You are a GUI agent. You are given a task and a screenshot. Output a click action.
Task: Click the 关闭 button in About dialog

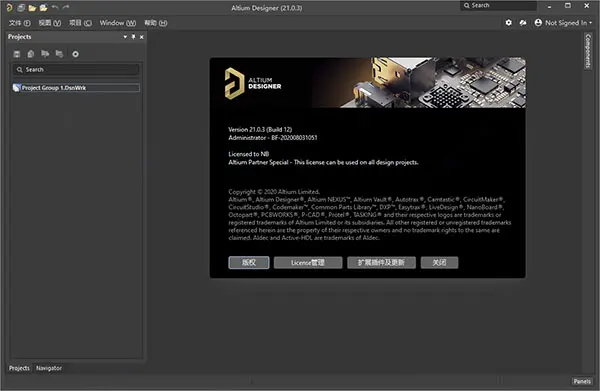439,262
